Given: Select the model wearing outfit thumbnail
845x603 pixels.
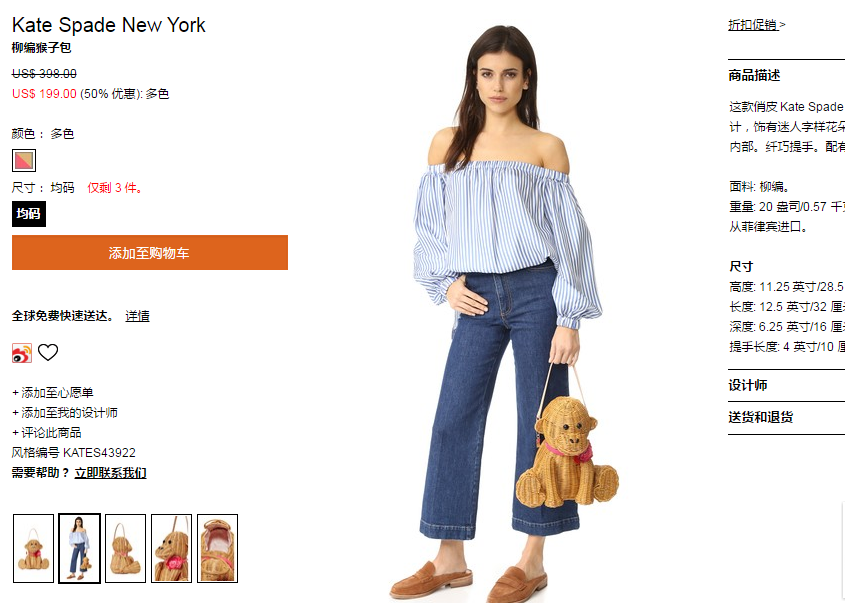Looking at the screenshot, I should tap(80, 548).
